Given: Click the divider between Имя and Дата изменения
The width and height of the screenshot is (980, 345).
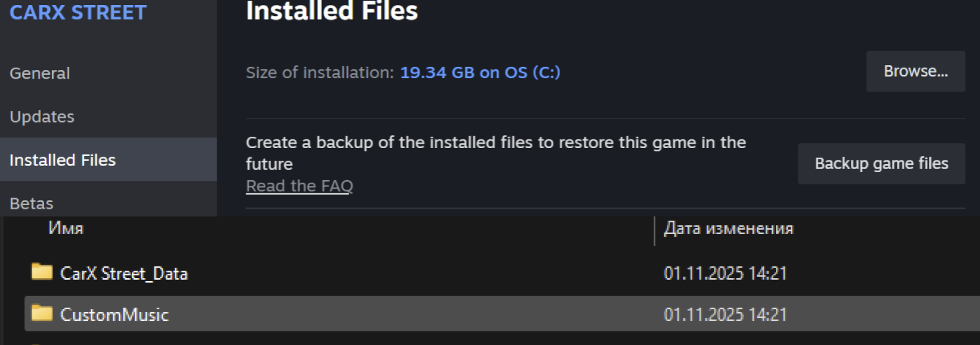Looking at the screenshot, I should pyautogui.click(x=654, y=230).
